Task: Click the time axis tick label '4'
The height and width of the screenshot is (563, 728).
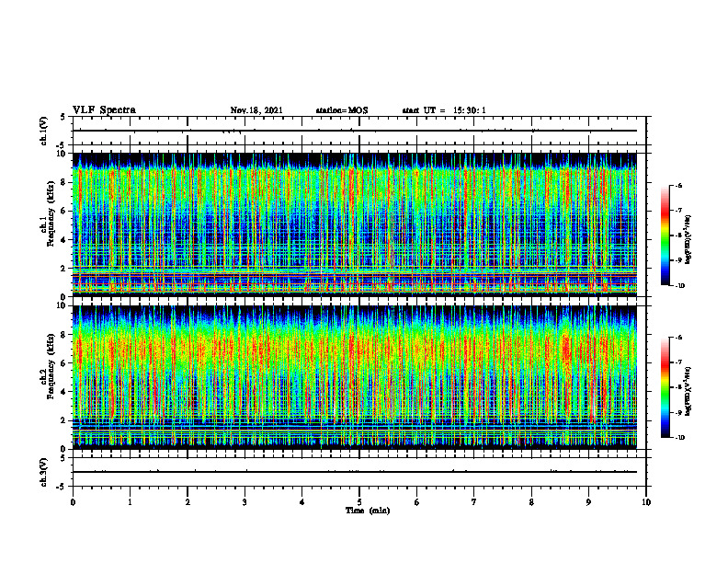Action: (302, 502)
